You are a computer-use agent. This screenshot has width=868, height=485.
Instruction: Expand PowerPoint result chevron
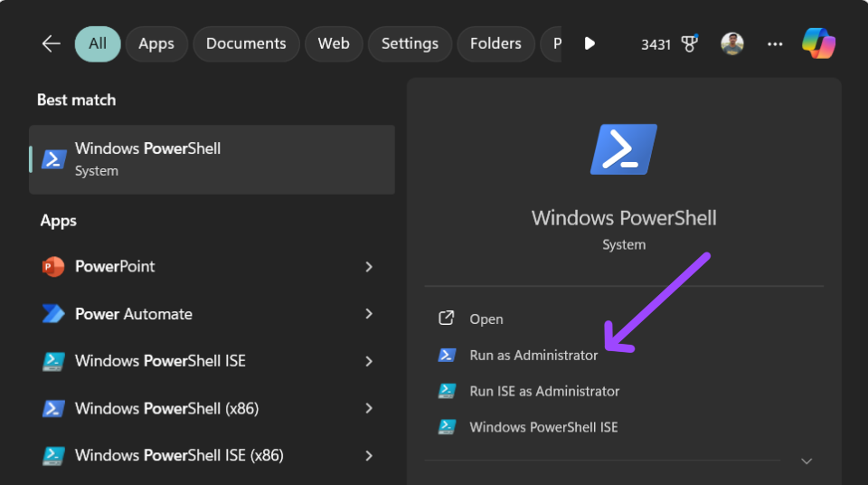click(x=369, y=267)
